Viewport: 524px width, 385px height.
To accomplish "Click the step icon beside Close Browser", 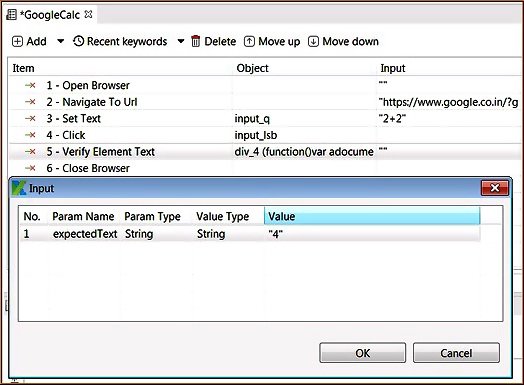I will [x=30, y=168].
